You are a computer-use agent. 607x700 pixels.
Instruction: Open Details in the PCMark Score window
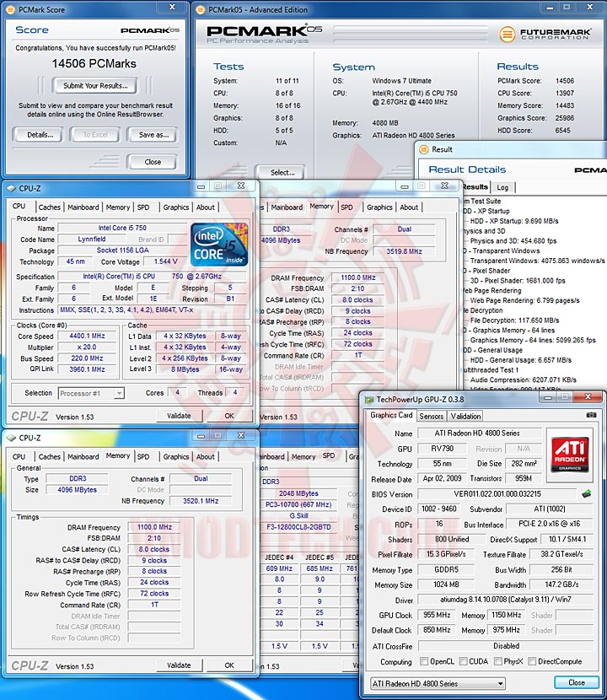point(40,135)
